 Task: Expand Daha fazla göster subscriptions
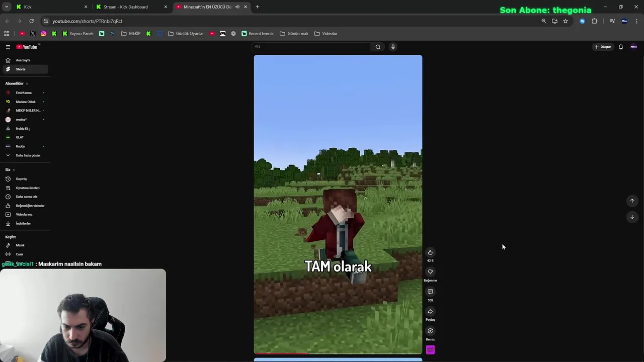click(24, 155)
